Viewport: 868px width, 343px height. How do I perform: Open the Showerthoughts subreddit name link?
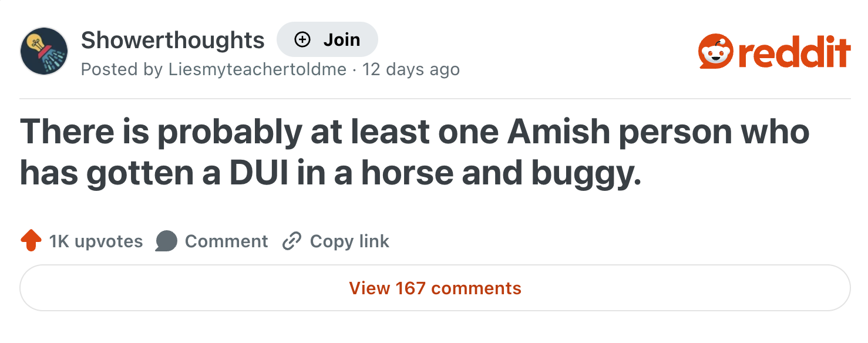point(173,40)
